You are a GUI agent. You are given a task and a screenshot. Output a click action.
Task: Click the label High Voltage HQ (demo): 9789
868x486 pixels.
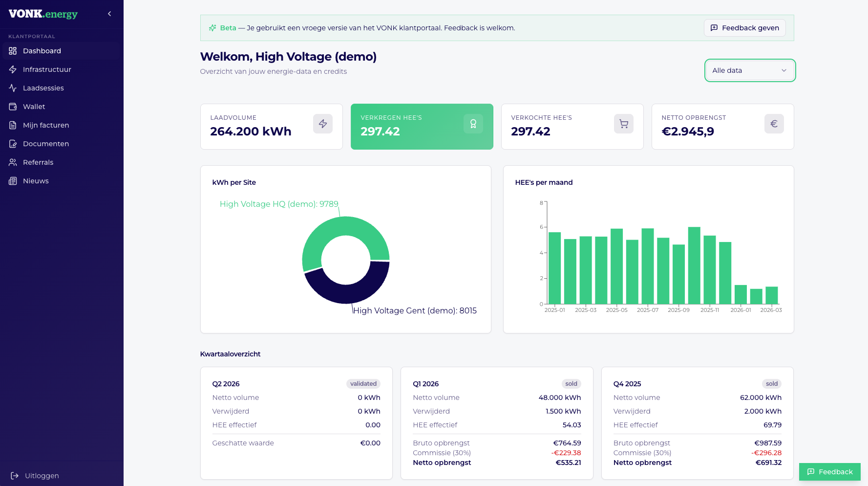coord(279,204)
